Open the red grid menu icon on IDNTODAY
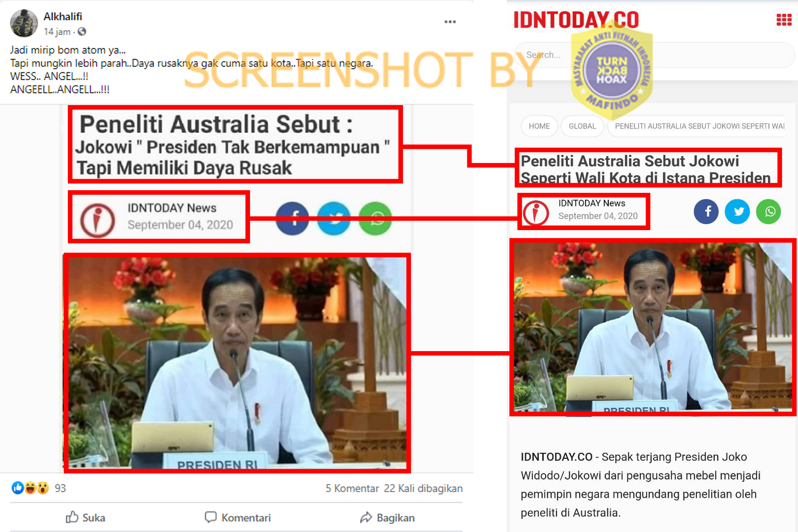 784,20
